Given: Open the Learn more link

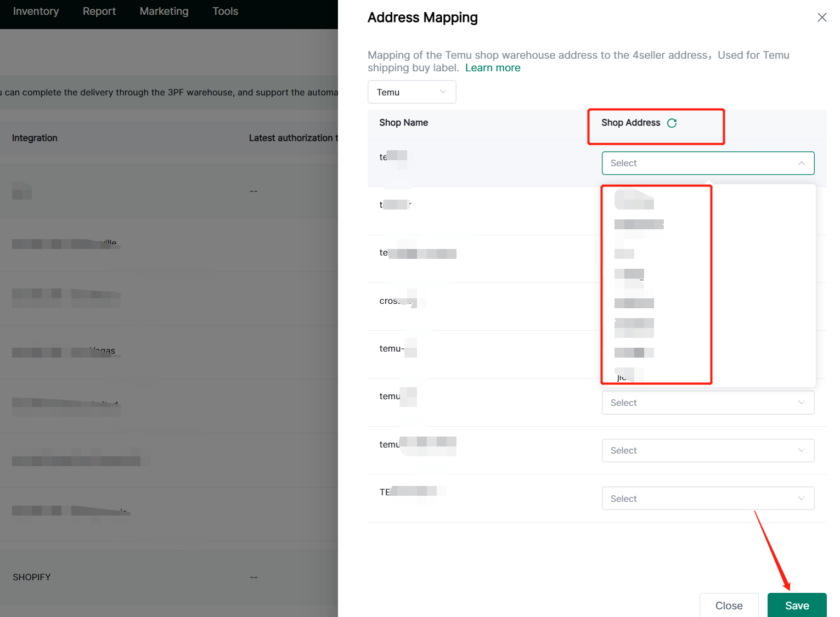Looking at the screenshot, I should pyautogui.click(x=492, y=68).
